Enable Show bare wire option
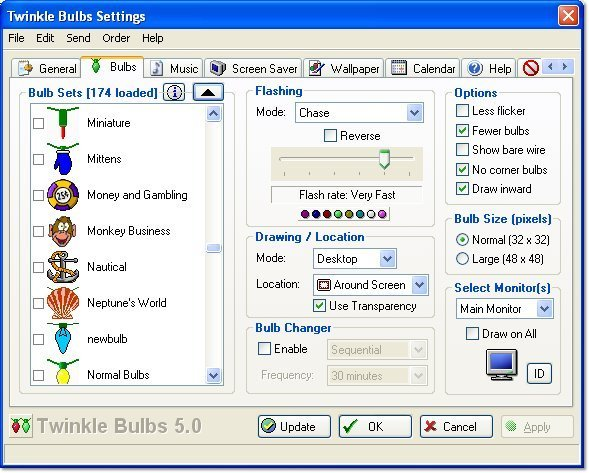589x473 pixels. click(462, 150)
